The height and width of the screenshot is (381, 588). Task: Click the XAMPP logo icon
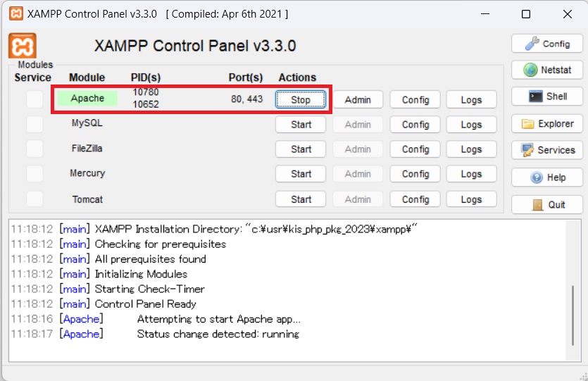pyautogui.click(x=22, y=46)
